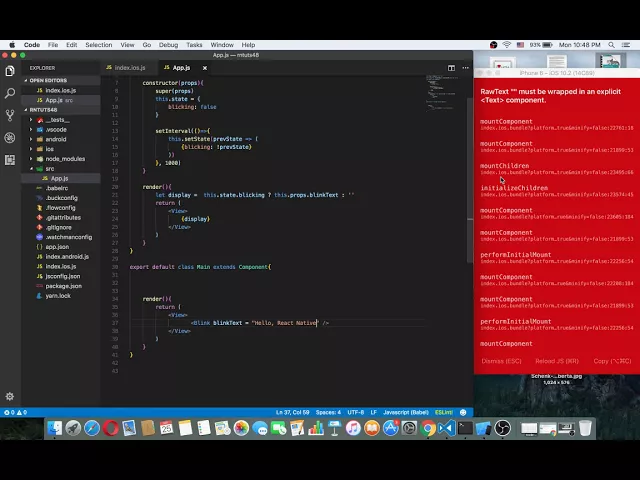640x480 pixels.
Task: Click the errors and warnings status indicator
Action: [16, 412]
